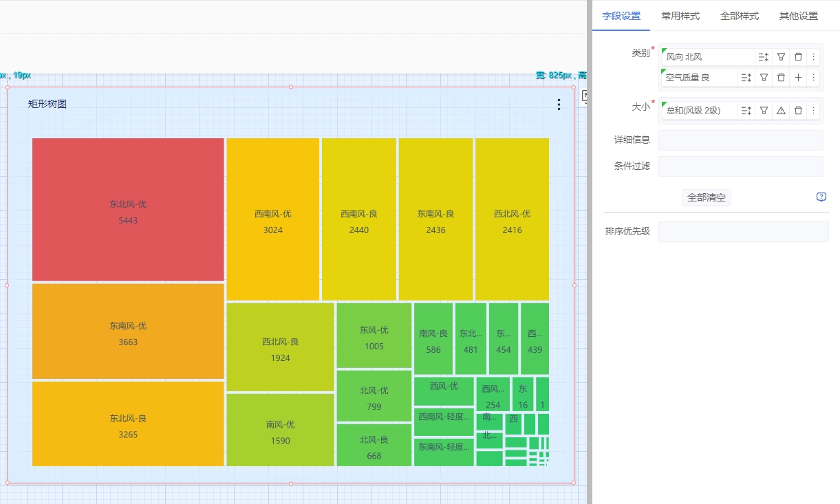The image size is (840, 504).
Task: Open the 其他设置 tab
Action: (x=798, y=16)
